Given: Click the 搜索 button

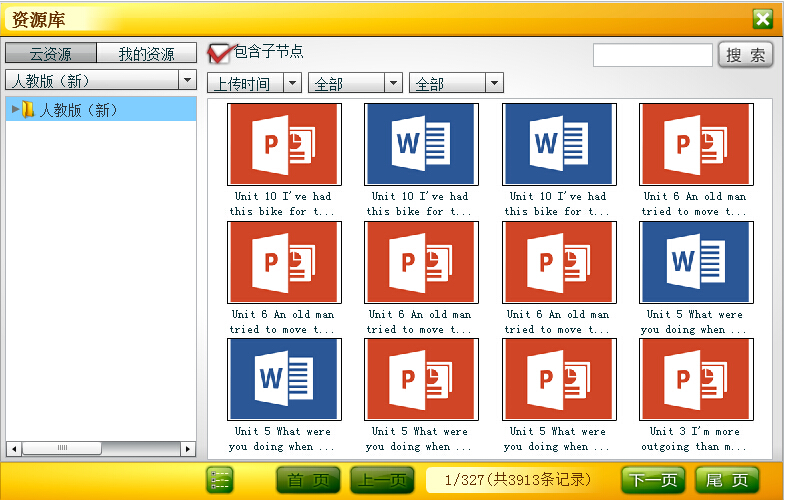Looking at the screenshot, I should point(746,55).
